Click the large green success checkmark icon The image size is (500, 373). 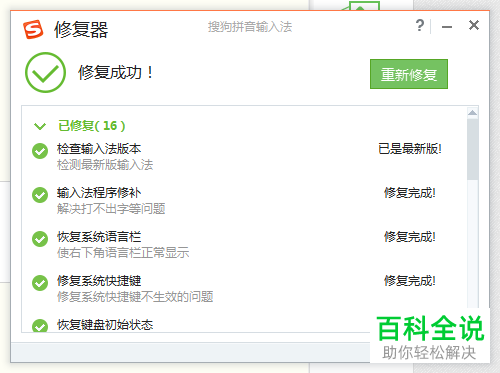(45, 72)
